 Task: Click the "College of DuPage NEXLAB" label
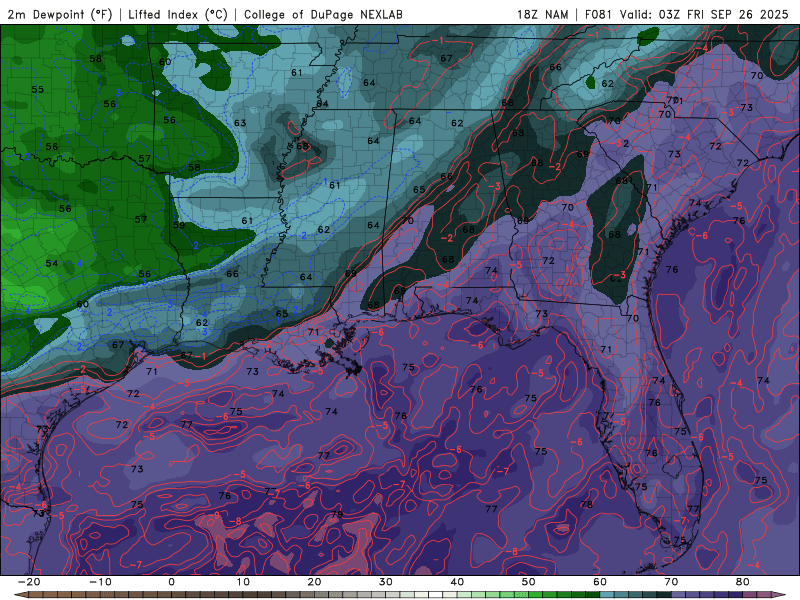(x=323, y=14)
